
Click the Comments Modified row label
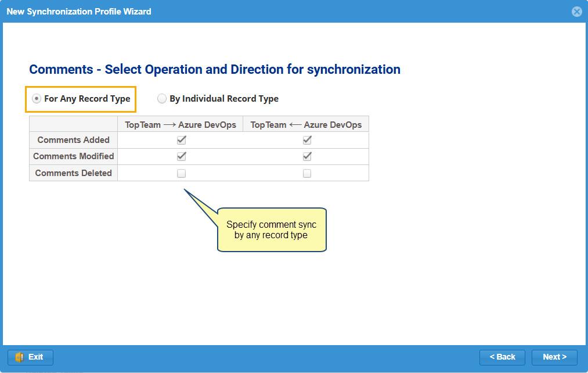73,156
